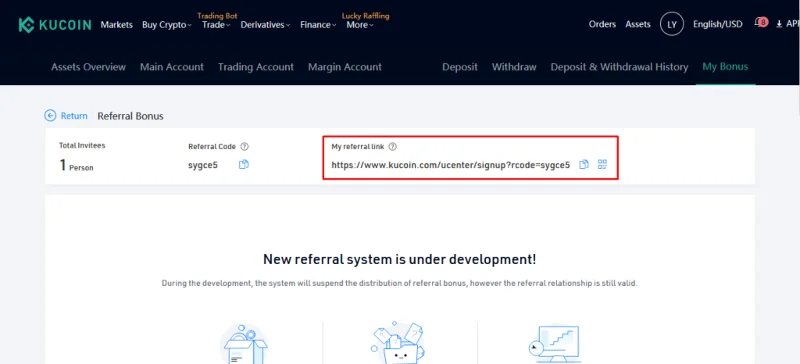
Task: Expand the More dropdown menu
Action: point(360,25)
